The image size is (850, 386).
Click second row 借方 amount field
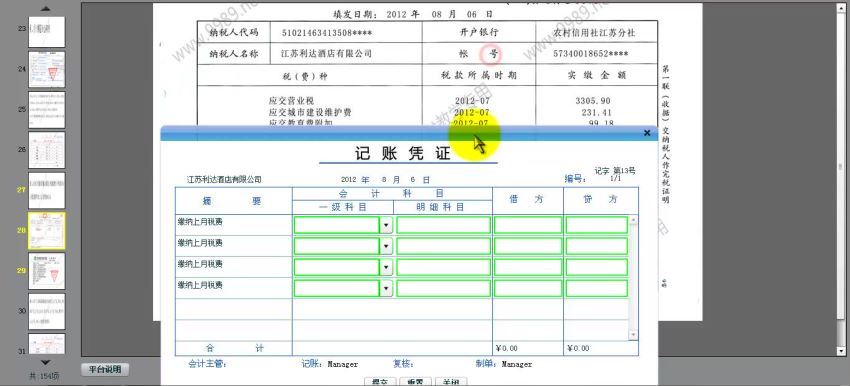coord(528,246)
